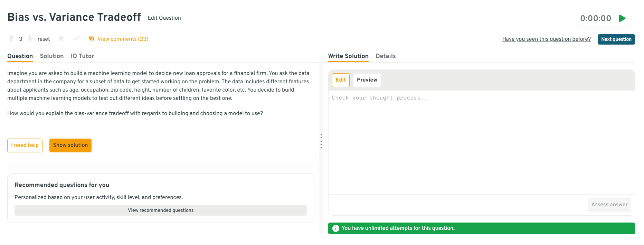Upvote the question with up arrow
Screen dimensions: 644x245
coord(11,38)
